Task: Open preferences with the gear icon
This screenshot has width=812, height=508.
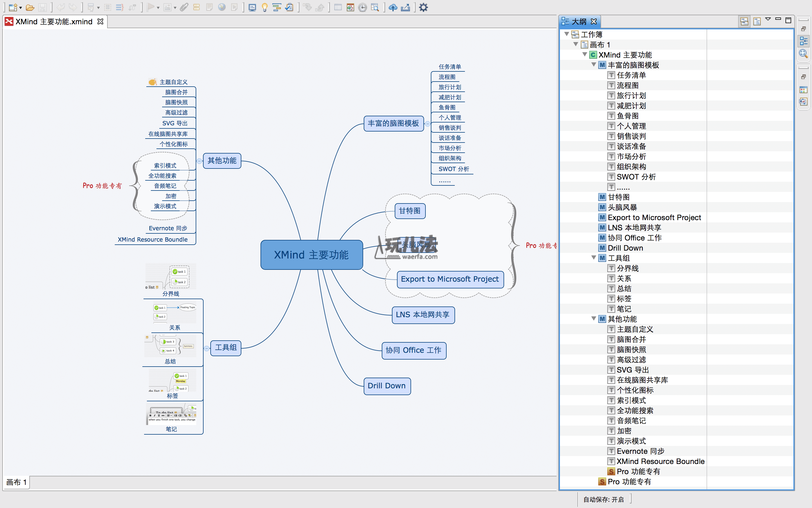Action: click(x=423, y=7)
